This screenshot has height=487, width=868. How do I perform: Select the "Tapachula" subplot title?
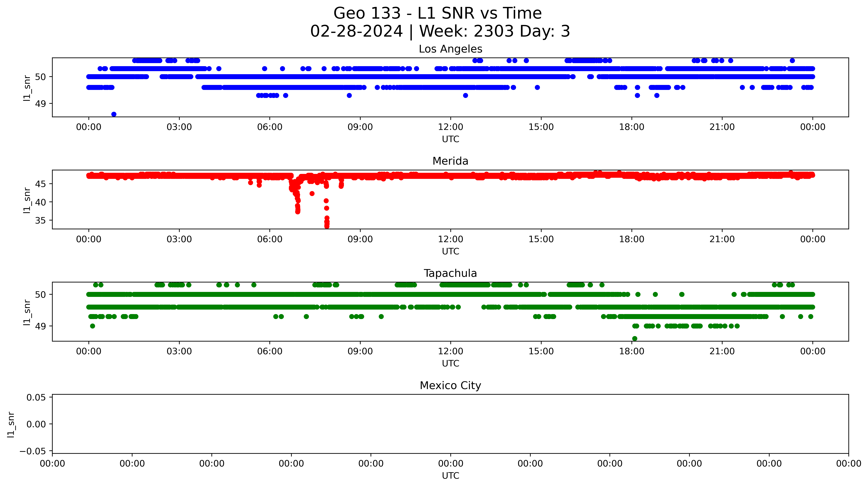click(x=451, y=273)
